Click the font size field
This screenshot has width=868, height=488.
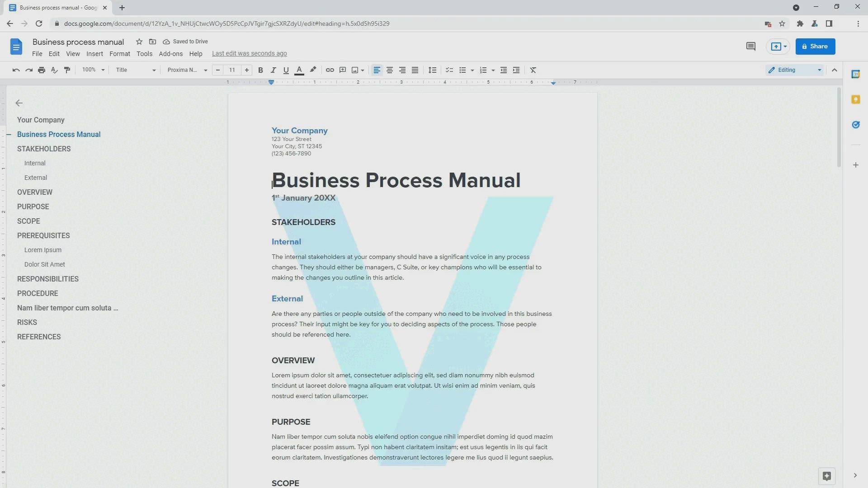[x=232, y=70]
